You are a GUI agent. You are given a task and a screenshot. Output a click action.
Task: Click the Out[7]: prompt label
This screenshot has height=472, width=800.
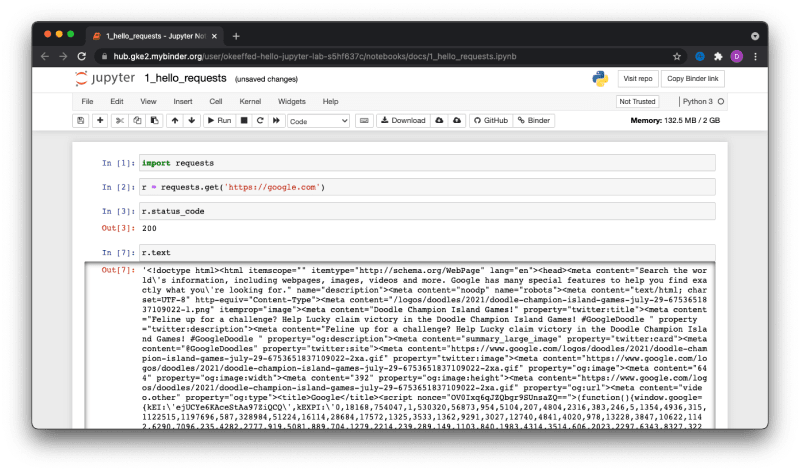(118, 270)
